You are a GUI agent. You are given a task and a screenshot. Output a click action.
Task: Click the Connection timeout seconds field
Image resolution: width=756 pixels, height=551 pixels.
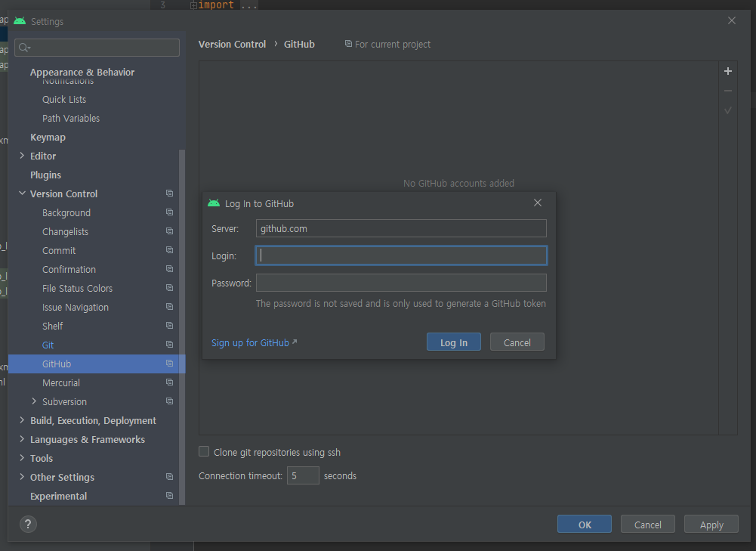(x=303, y=475)
